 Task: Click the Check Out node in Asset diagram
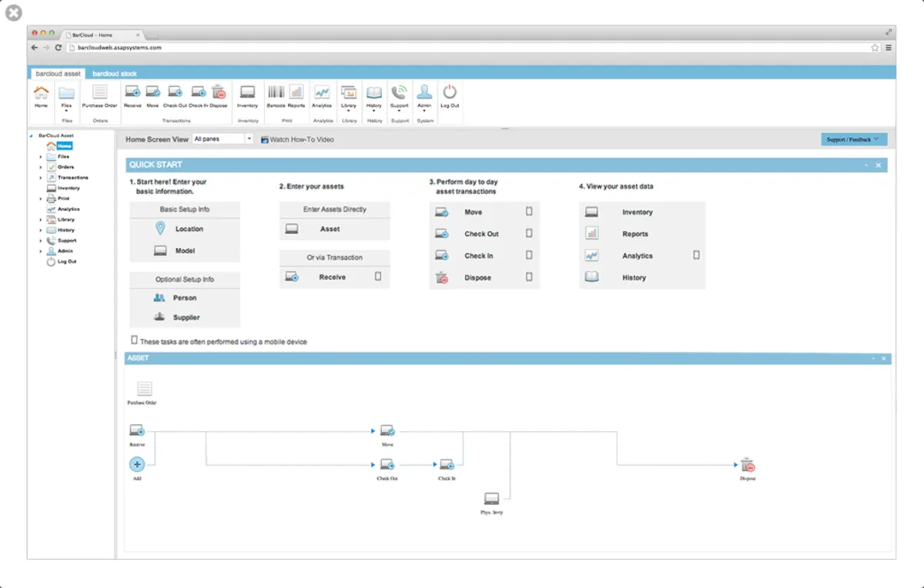coord(387,465)
